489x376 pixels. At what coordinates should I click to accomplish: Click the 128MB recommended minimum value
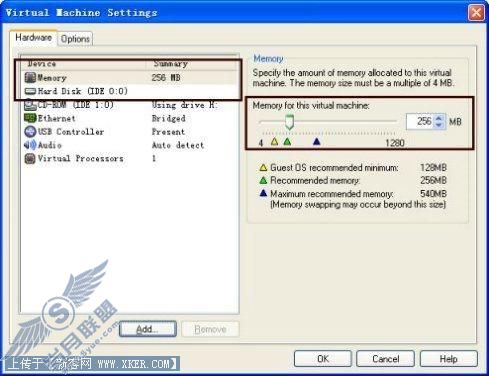433,167
